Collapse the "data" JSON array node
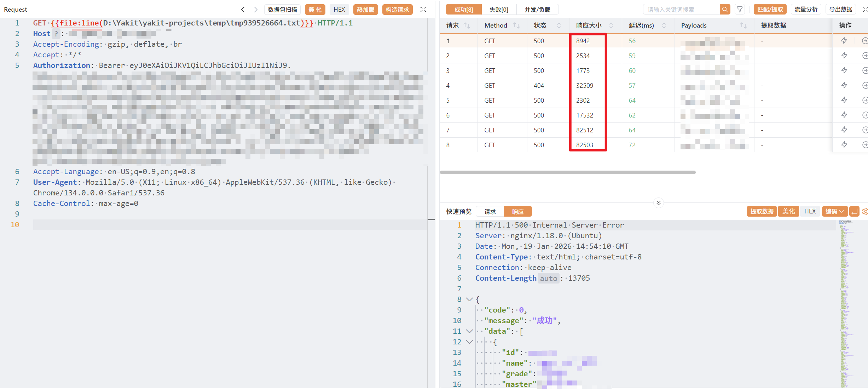 pyautogui.click(x=469, y=331)
